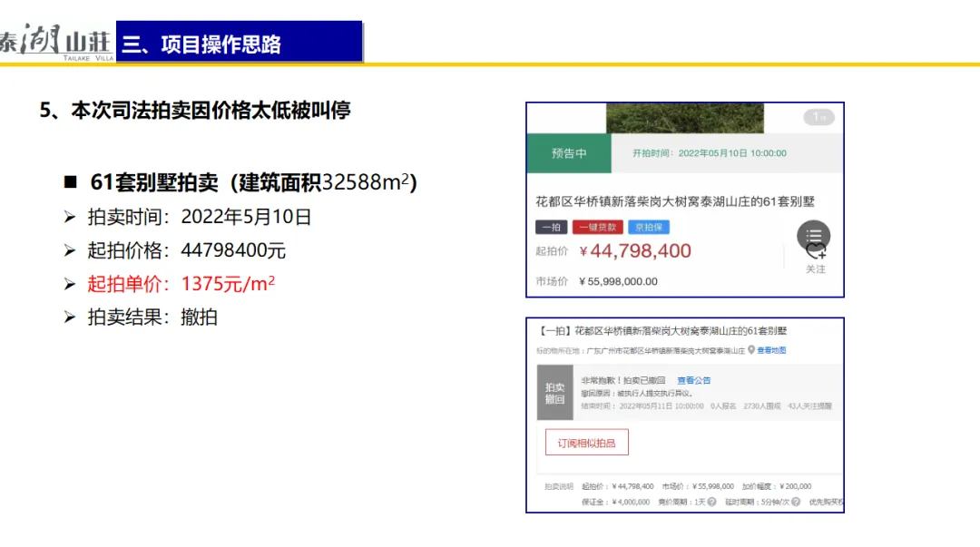Click the villa photo thumbnail

pos(685,118)
